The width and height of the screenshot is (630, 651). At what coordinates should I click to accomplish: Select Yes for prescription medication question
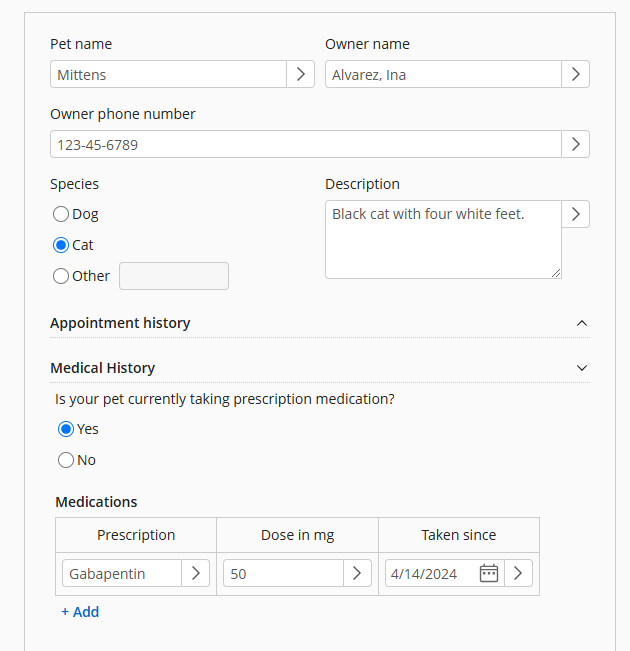[x=66, y=429]
